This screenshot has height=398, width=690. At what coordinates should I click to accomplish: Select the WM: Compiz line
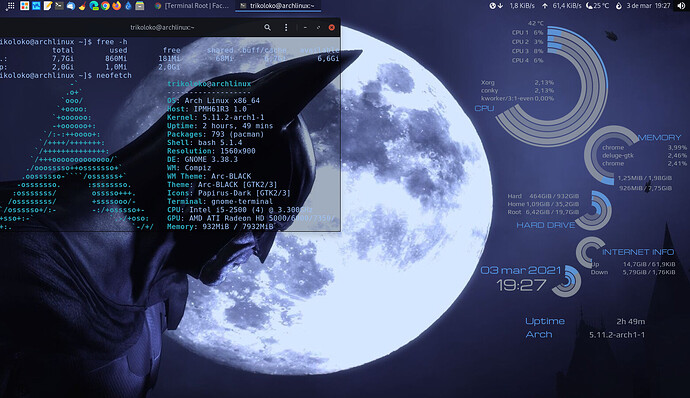click(x=189, y=168)
